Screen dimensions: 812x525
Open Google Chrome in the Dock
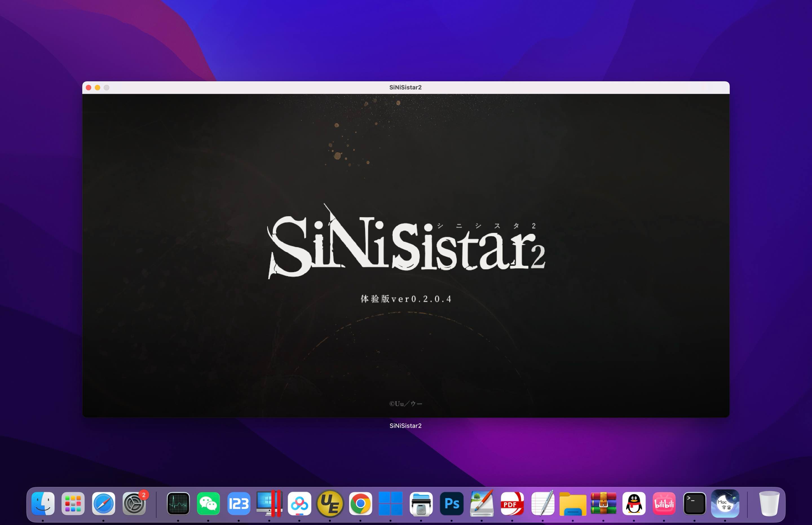[x=360, y=504]
